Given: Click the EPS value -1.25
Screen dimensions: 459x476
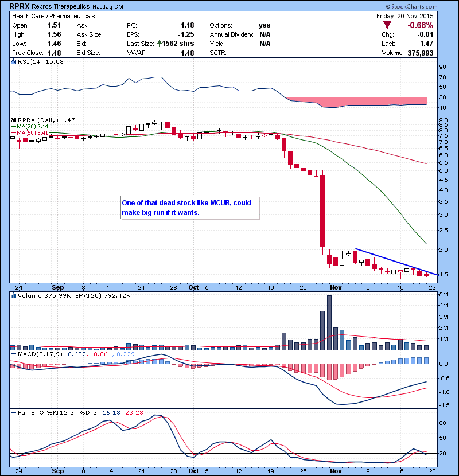Looking at the screenshot, I should click(x=186, y=34).
